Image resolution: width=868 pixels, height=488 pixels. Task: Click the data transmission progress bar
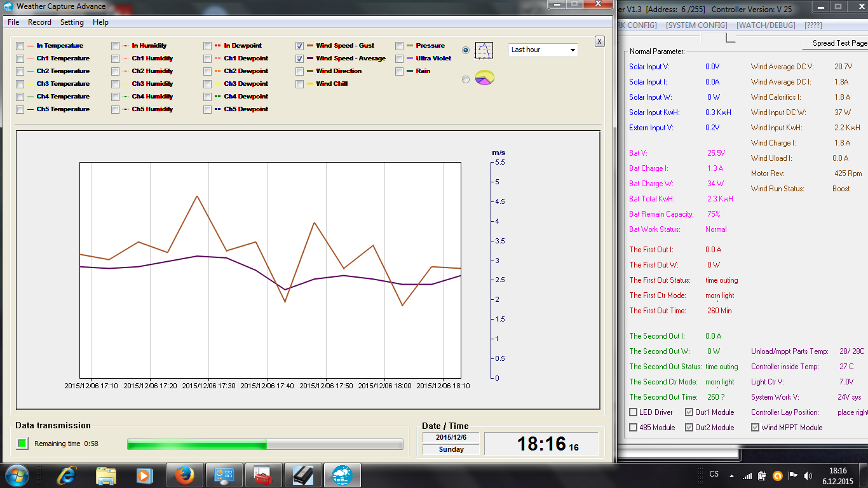265,444
